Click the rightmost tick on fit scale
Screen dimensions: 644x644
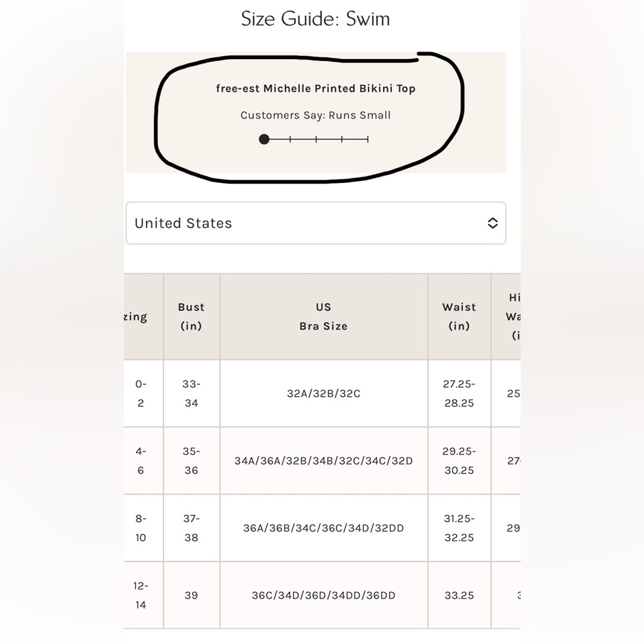pos(368,139)
